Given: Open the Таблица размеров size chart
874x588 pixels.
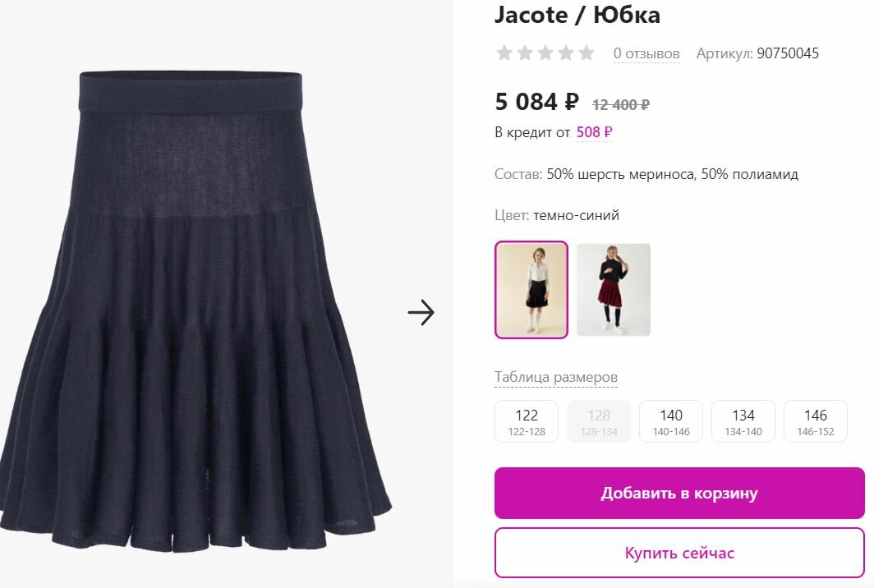Looking at the screenshot, I should [x=556, y=377].
